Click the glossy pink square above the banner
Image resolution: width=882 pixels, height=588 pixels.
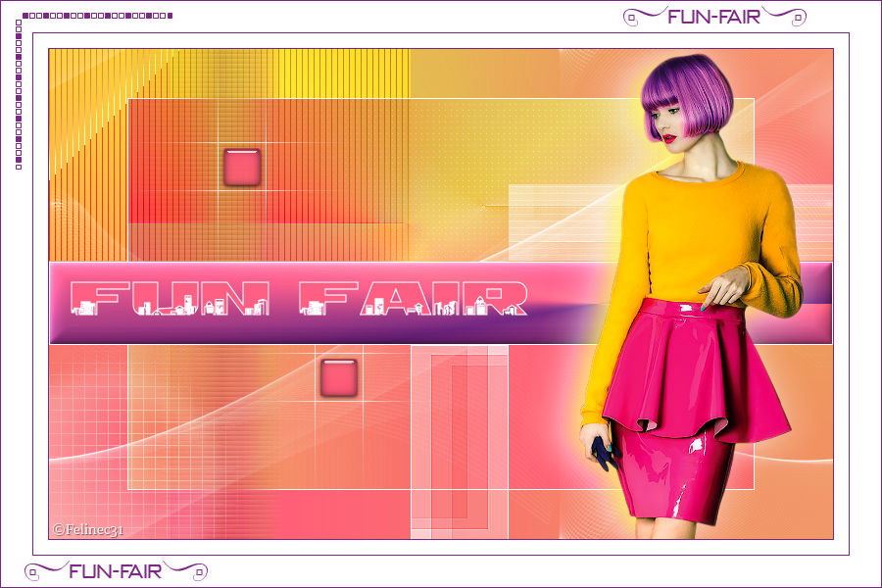coord(242,168)
